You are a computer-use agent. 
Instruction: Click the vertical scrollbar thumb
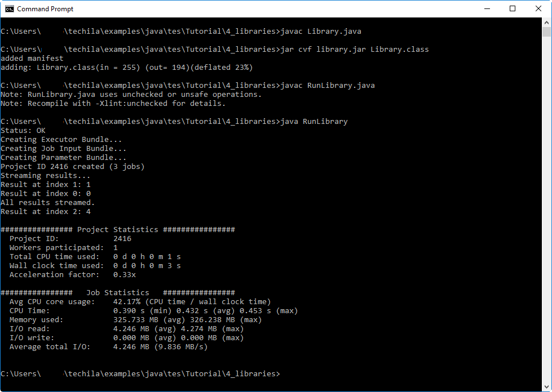click(x=546, y=32)
